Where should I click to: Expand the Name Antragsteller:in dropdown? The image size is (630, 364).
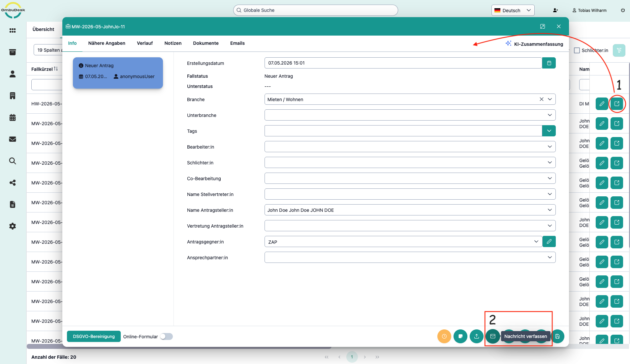[550, 210]
